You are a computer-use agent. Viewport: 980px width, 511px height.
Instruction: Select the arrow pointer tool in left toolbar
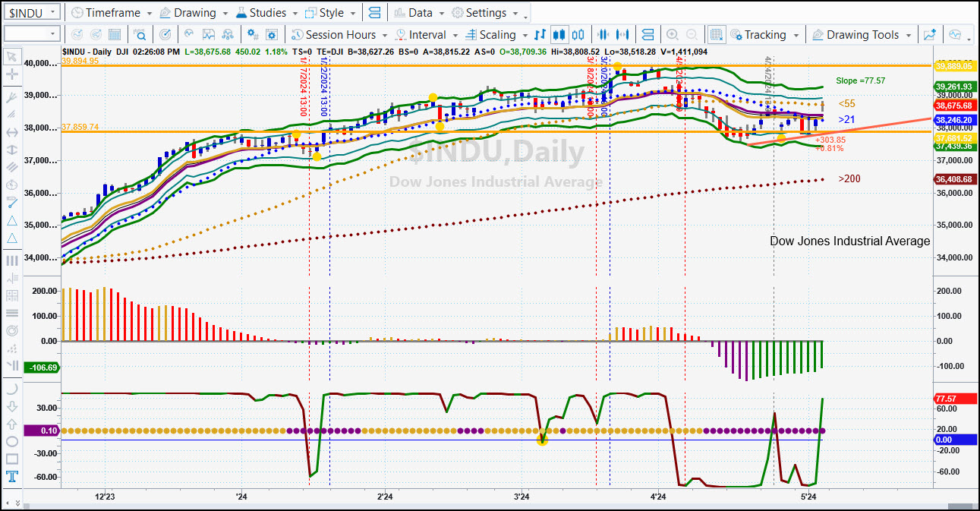[11, 56]
